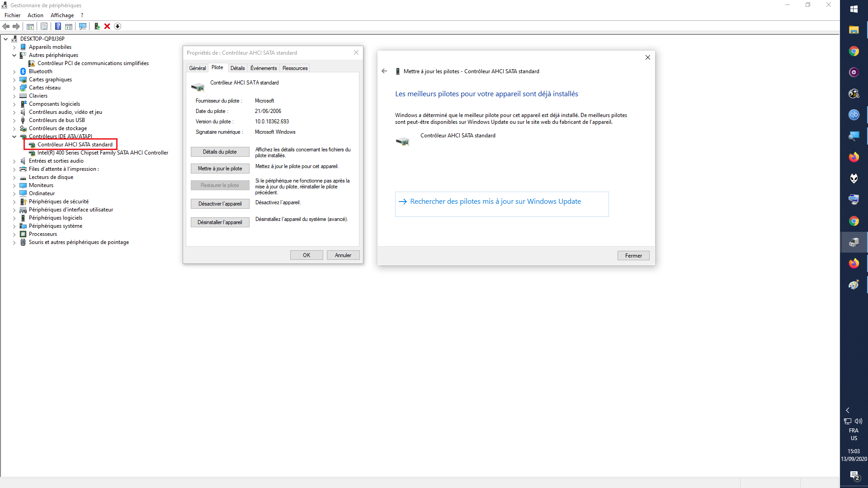Select Contrôleur AHCI SATA standard in the tree

(x=75, y=145)
